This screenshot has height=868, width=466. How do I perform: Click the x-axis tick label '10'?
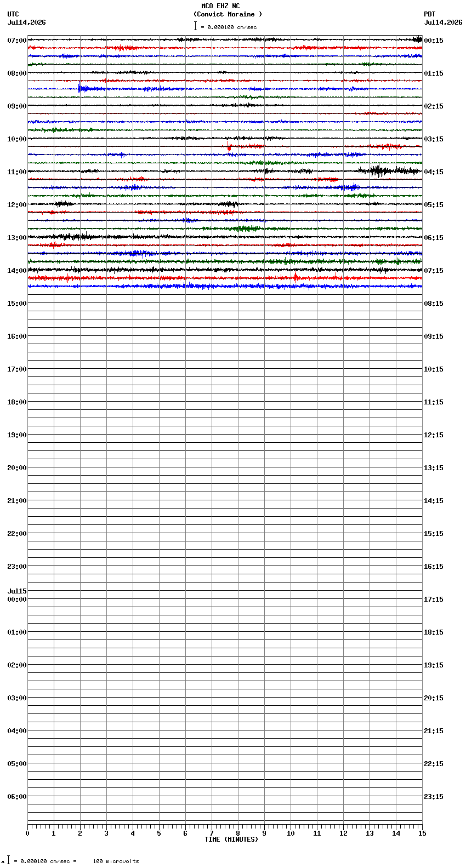(291, 833)
